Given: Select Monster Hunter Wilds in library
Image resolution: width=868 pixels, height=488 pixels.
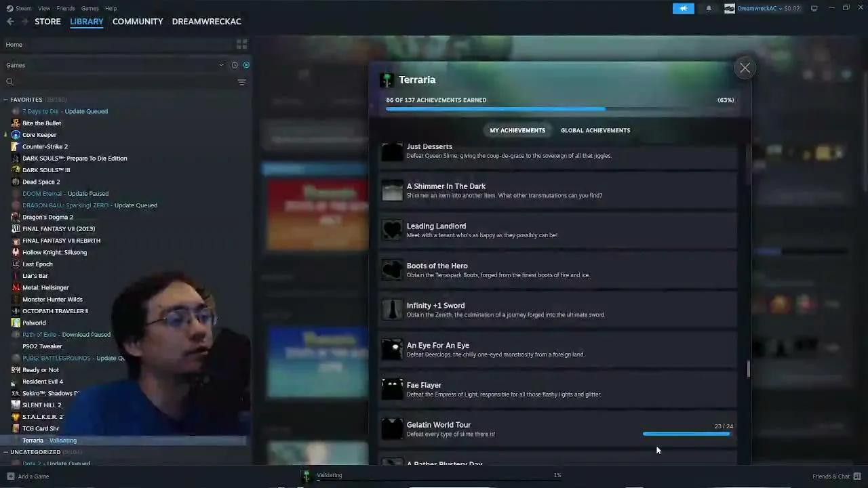Looking at the screenshot, I should (x=52, y=300).
